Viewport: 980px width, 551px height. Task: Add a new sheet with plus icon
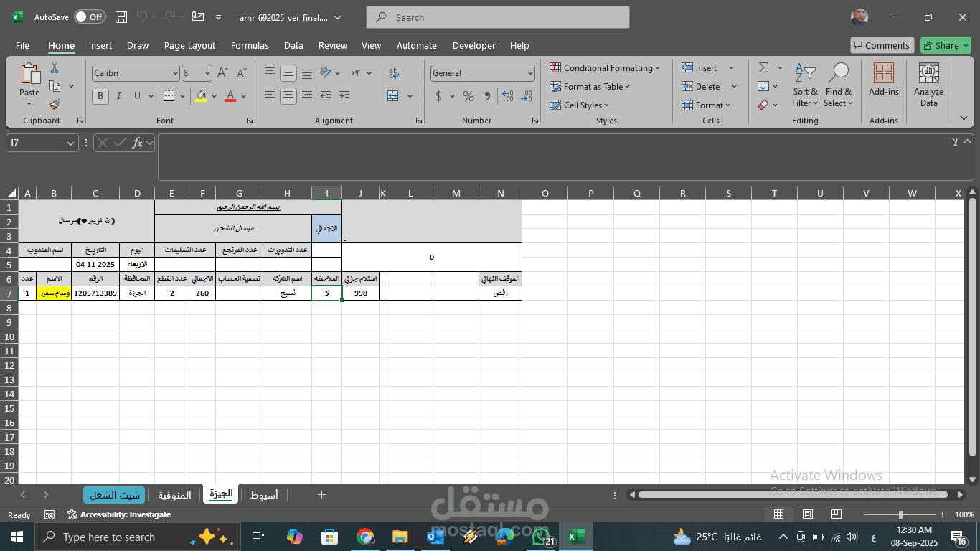[x=322, y=494]
